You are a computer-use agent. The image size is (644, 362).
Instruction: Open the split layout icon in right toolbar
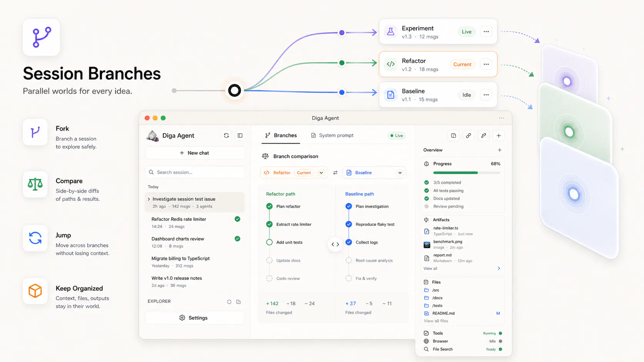coord(453,135)
